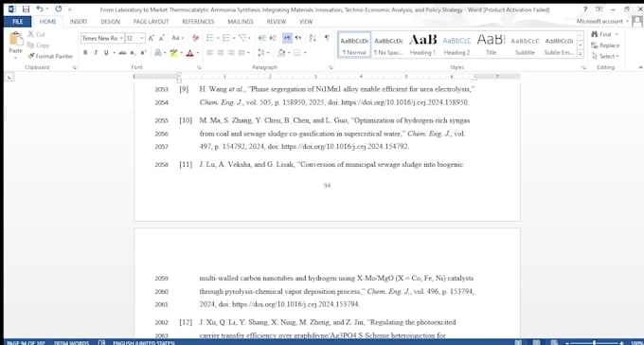Switch to the DESIGN tab
Viewport: 644px width, 345px height.
coord(110,22)
